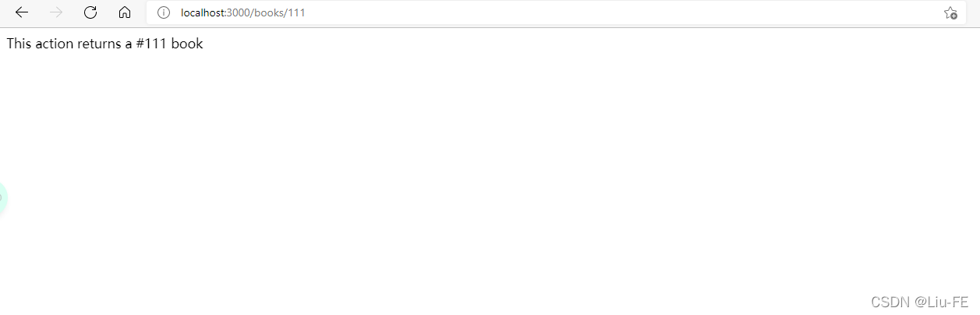
Task: Add this page to favorites with star icon
Action: tap(950, 12)
